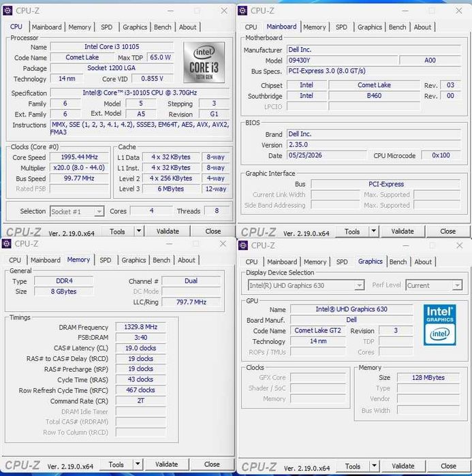Image resolution: width=472 pixels, height=476 pixels.
Task: Switch to CPU tab in the Mainboard window
Action: click(251, 27)
